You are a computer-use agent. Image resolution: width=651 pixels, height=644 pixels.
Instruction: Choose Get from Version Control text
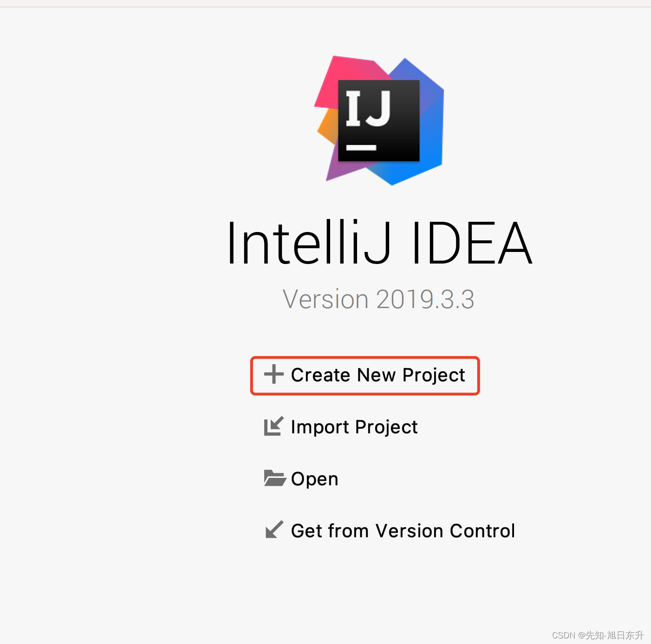(x=403, y=530)
